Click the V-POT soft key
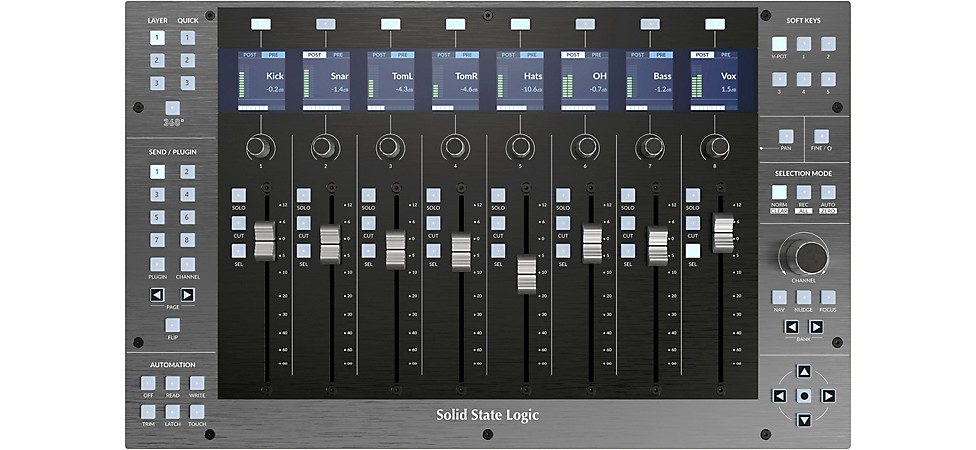Image resolution: width=976 pixels, height=450 pixels. pyautogui.click(x=779, y=44)
